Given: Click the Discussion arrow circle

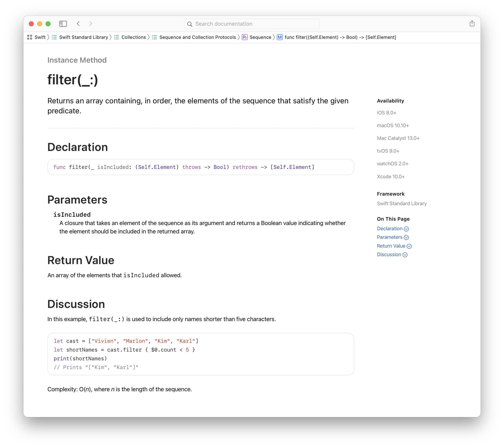Looking at the screenshot, I should [405, 255].
